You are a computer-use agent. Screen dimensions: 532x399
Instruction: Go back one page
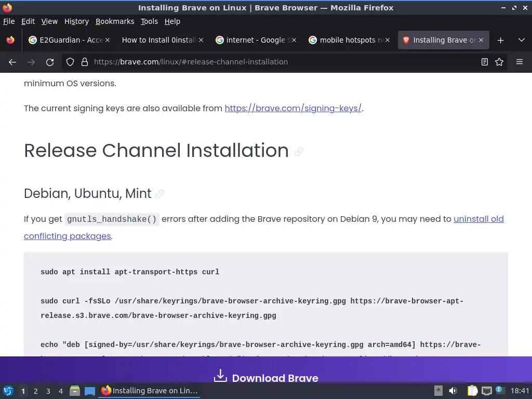12,62
